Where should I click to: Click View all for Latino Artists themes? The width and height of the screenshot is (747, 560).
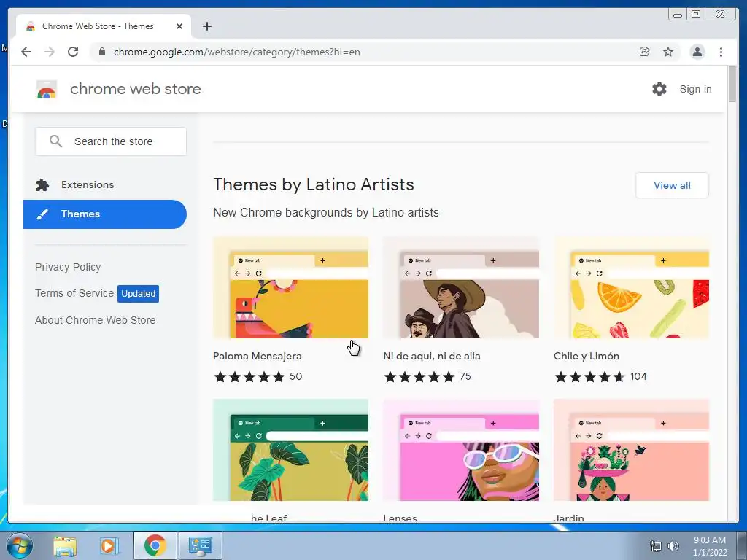672,185
